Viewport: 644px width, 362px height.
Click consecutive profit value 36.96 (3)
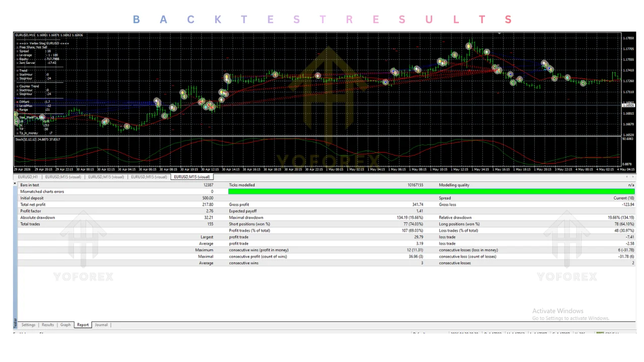coord(416,256)
